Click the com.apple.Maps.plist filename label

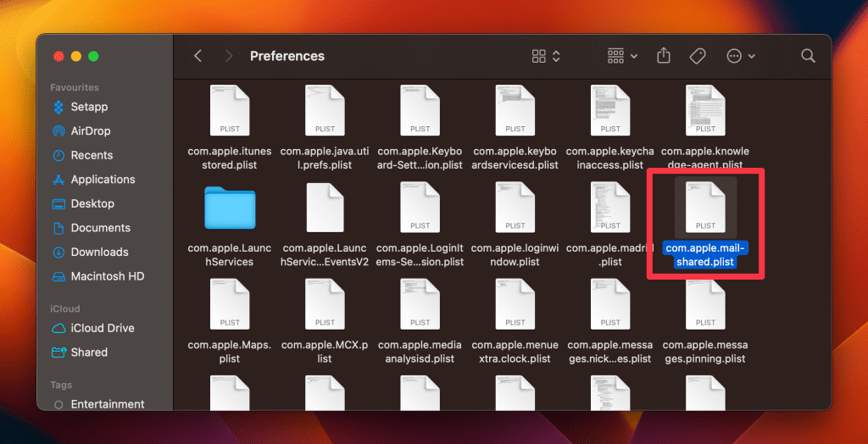[230, 352]
